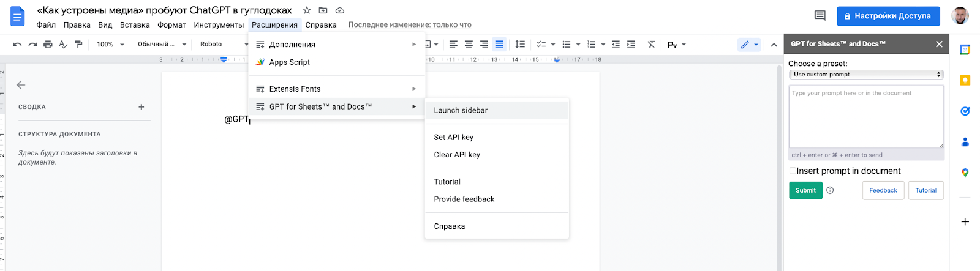The image size is (980, 271).
Task: Open Use custom prompt preset dropdown
Action: pos(866,75)
